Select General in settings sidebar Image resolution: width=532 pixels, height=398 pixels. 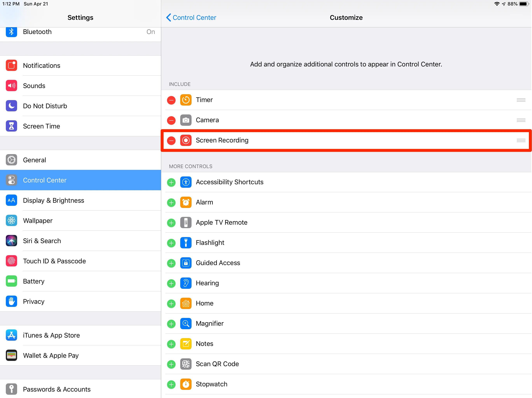pos(35,160)
